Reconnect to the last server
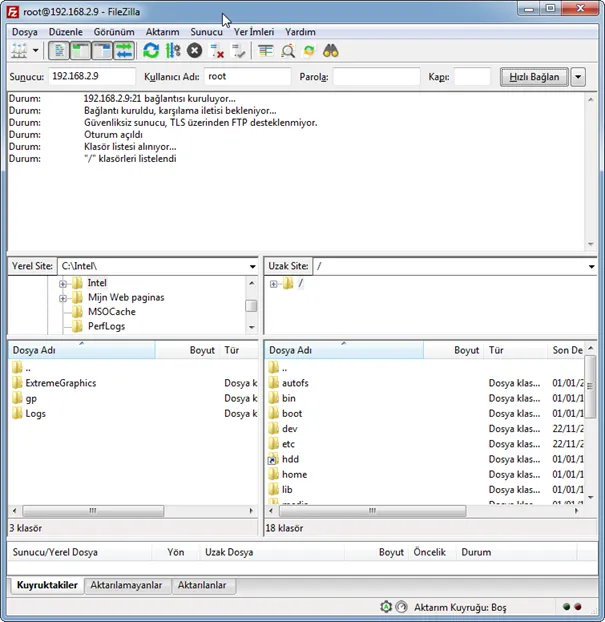 pyautogui.click(x=238, y=51)
